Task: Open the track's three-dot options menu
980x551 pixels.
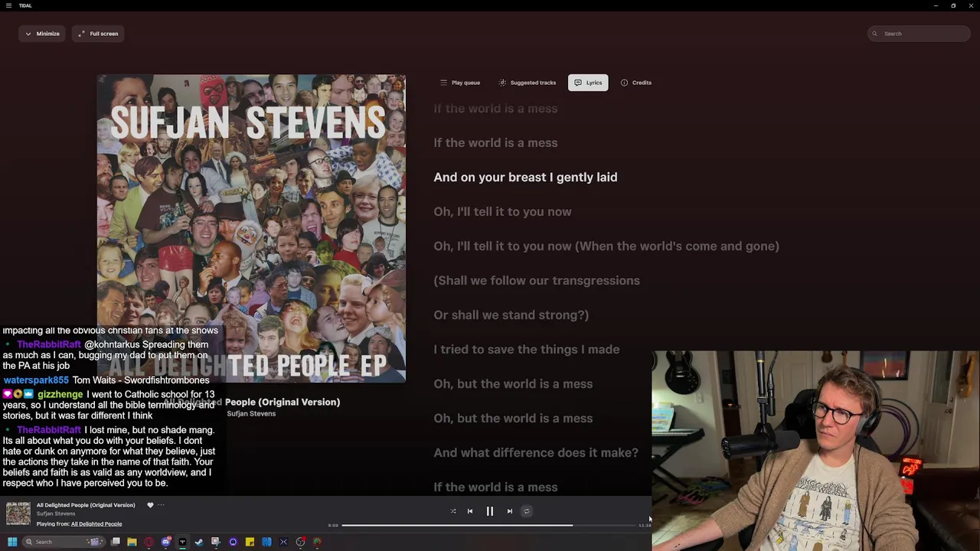Action: pyautogui.click(x=161, y=505)
